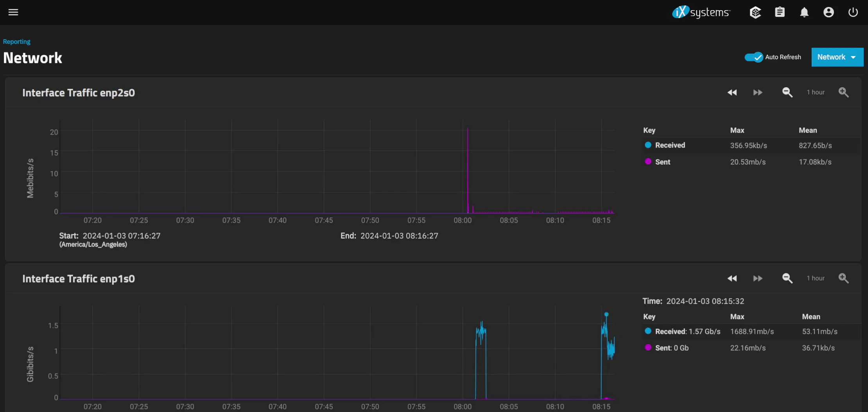Open alerts bell notifications

804,12
